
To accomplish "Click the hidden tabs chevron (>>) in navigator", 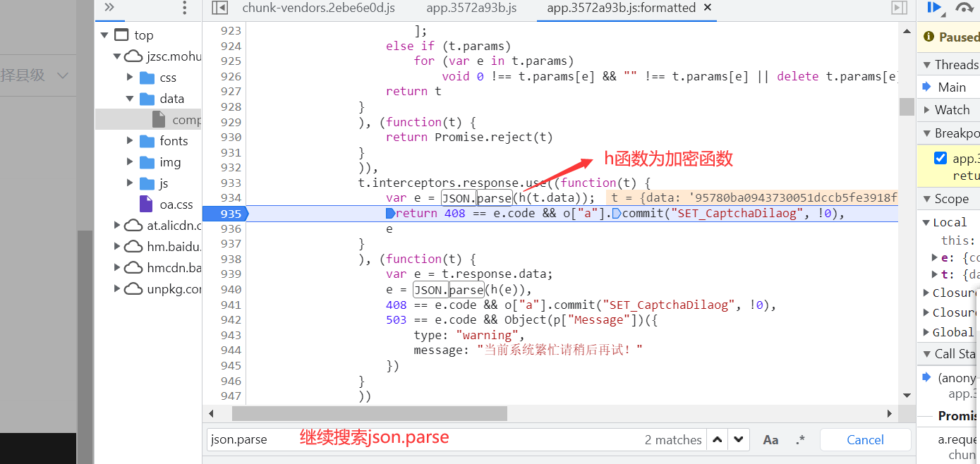I will coord(109,8).
